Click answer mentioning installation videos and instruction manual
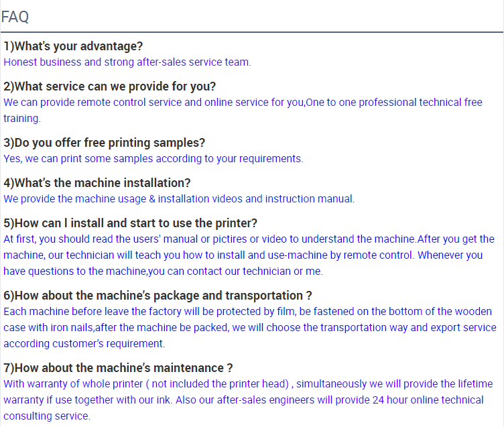The width and height of the screenshot is (504, 427). coord(179,199)
